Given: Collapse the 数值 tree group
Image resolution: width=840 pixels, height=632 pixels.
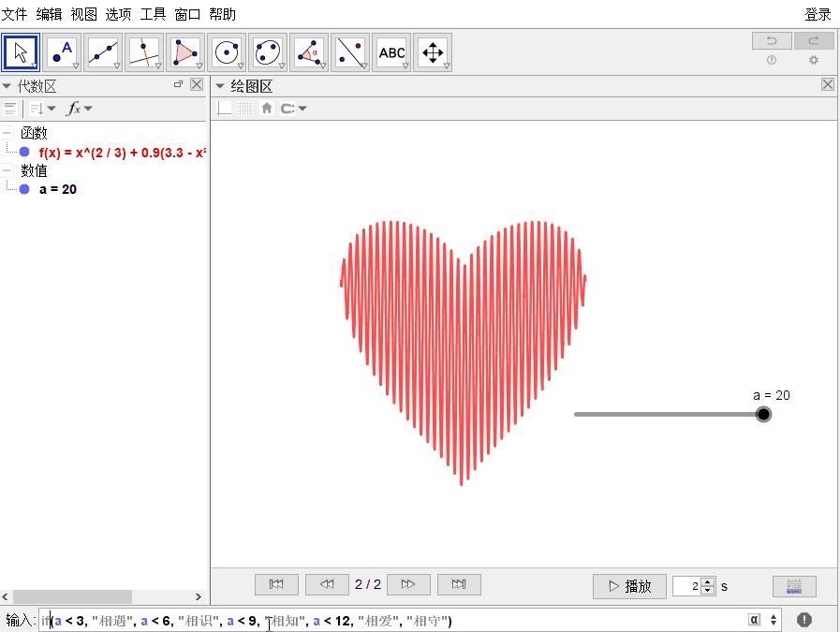Looking at the screenshot, I should coord(7,170).
